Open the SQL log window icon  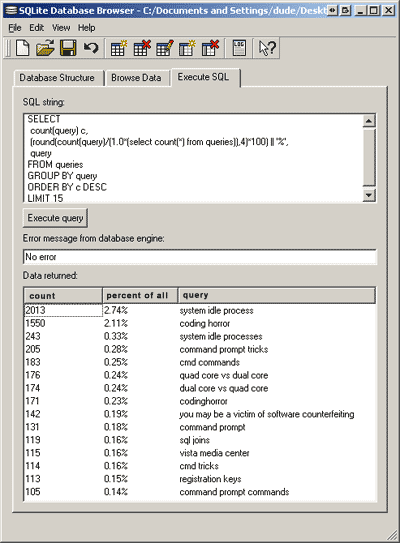tap(239, 48)
